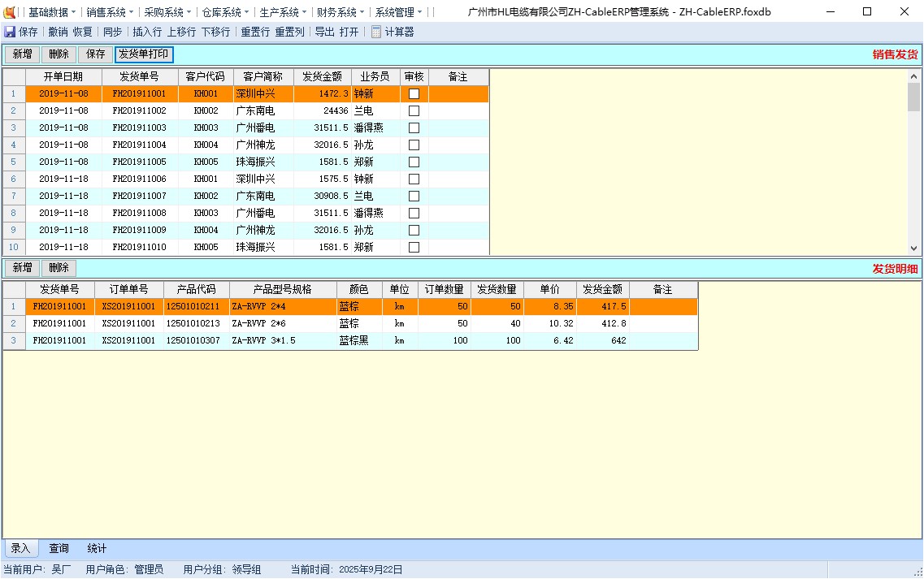Click the scroll down arrow of delivery list
Image resolution: width=924 pixels, height=579 pixels.
coord(913,248)
